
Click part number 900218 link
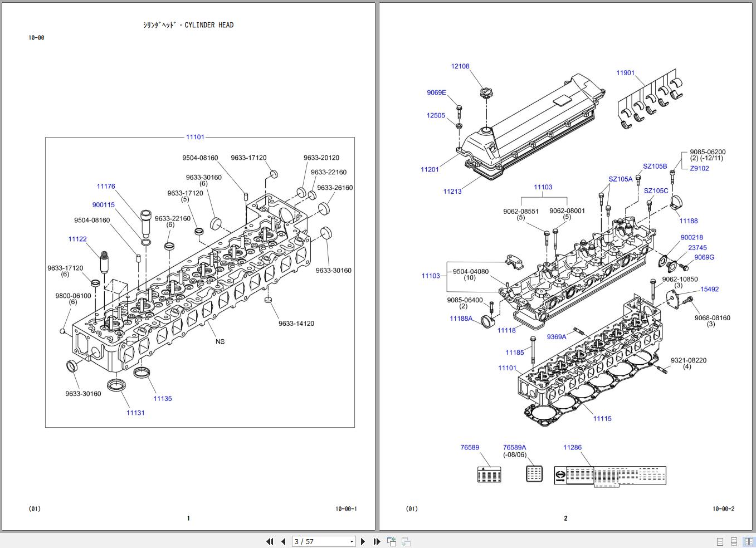(692, 238)
